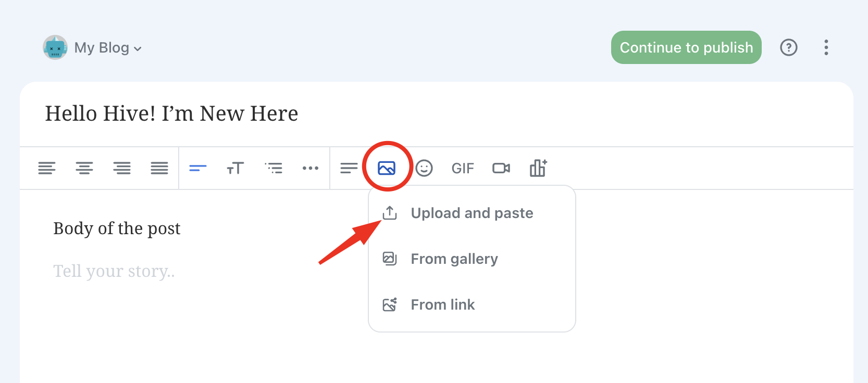868x383 pixels.
Task: Click into the Tell your story field
Action: tap(114, 271)
